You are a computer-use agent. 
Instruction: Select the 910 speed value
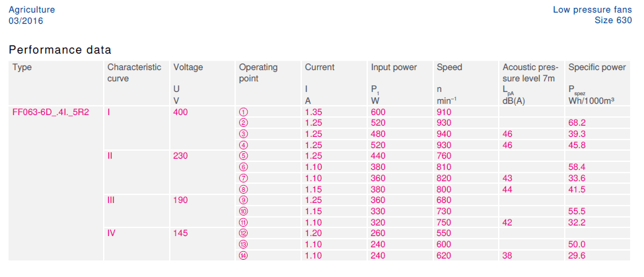445,112
